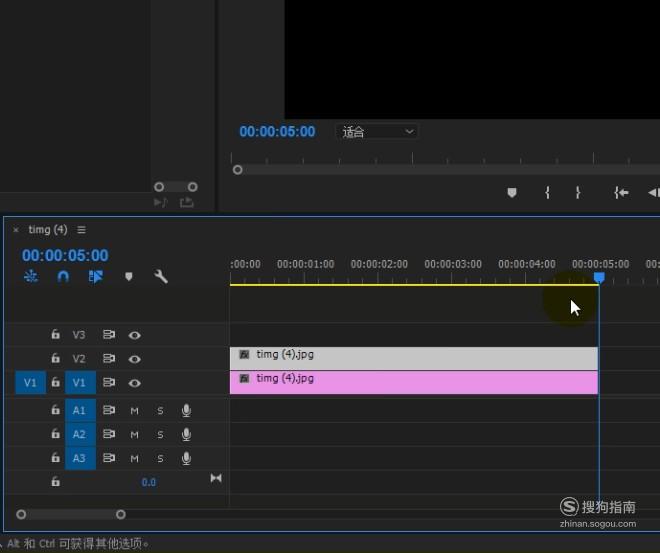Toggle A2 track targeting button
660x553 pixels.
click(x=80, y=434)
